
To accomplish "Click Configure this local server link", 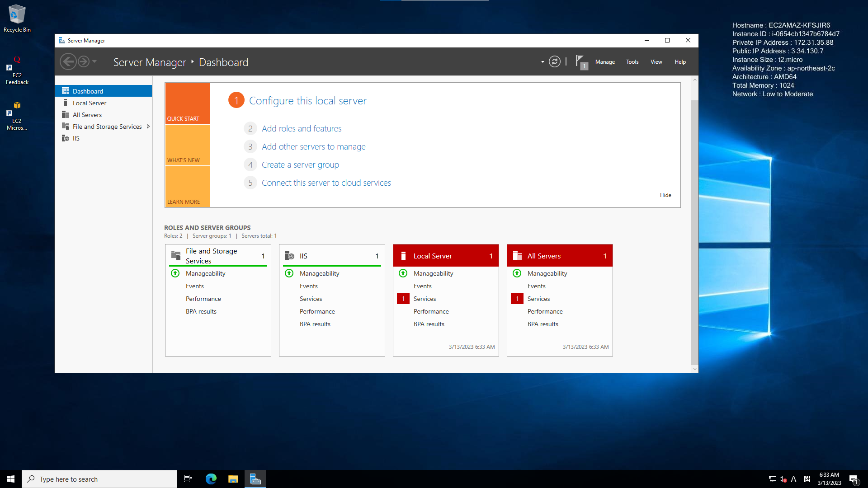I will tap(307, 100).
